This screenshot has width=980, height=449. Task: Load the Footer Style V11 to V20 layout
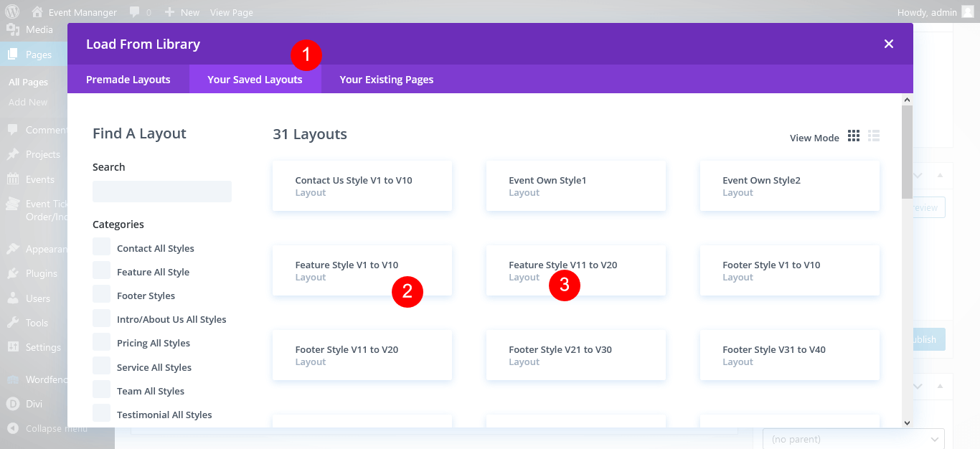click(x=362, y=355)
